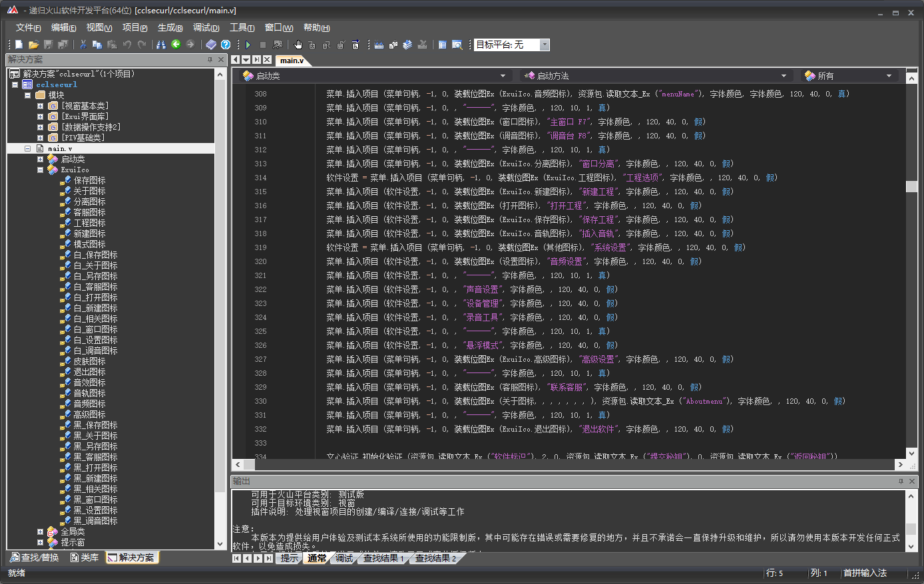The height and width of the screenshot is (584, 924).
Task: Click the New file toolbar icon
Action: coord(19,45)
